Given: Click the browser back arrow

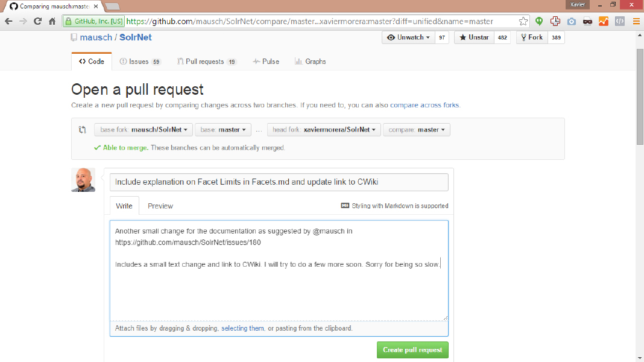Looking at the screenshot, I should [8, 21].
